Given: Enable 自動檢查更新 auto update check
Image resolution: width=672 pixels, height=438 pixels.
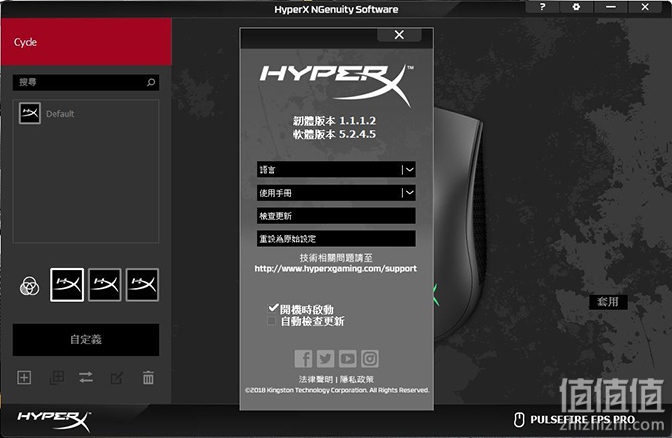Looking at the screenshot, I should pos(272,321).
